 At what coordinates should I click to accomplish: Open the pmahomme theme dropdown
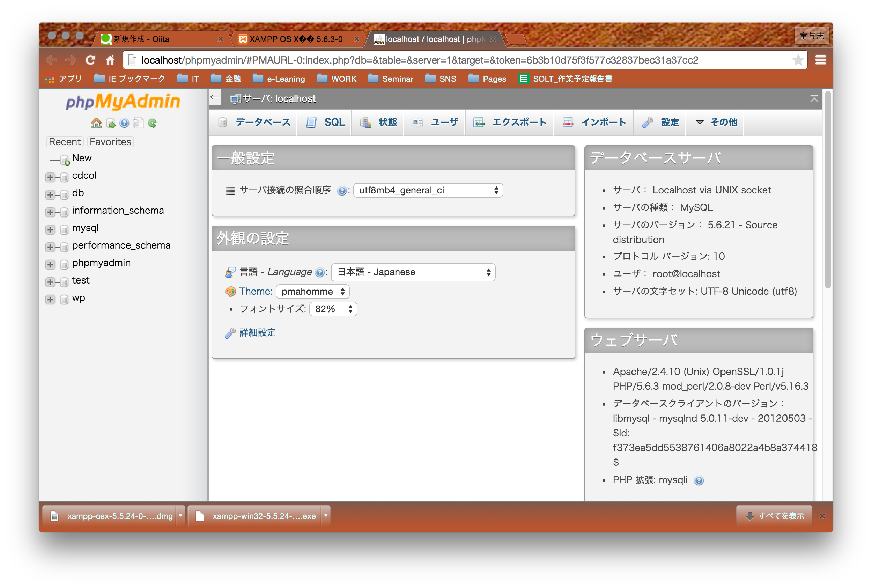tap(312, 292)
